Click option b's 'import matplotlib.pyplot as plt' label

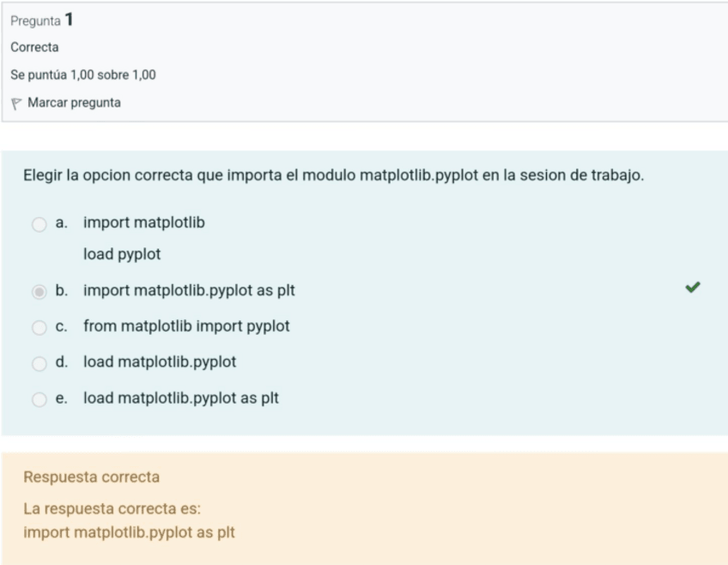(189, 290)
